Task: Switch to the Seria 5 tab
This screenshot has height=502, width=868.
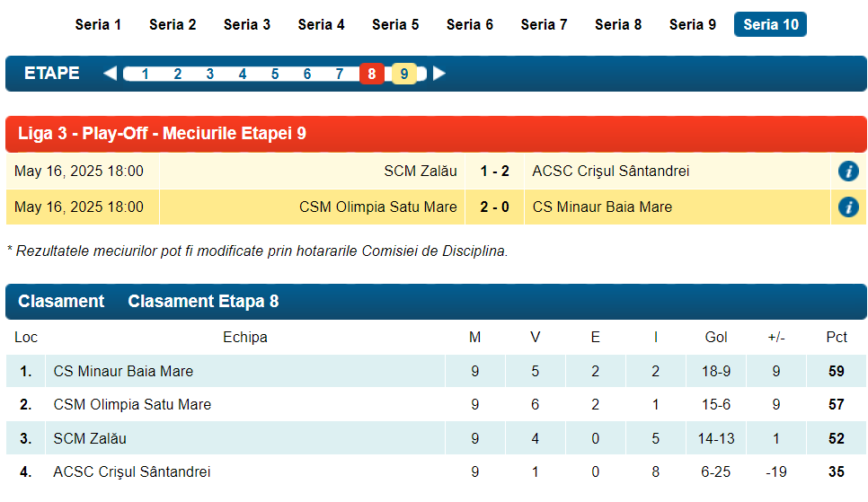Action: coord(395,24)
